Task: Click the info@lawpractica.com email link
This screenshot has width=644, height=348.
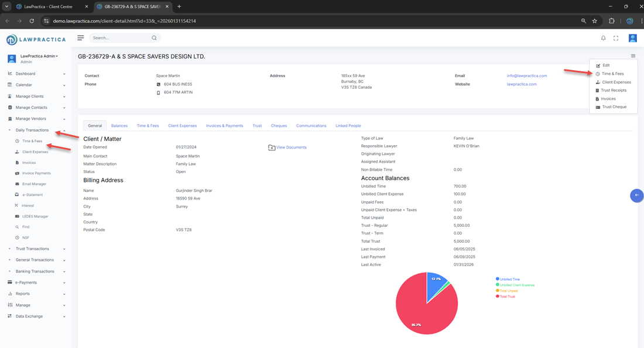Action: pos(527,75)
